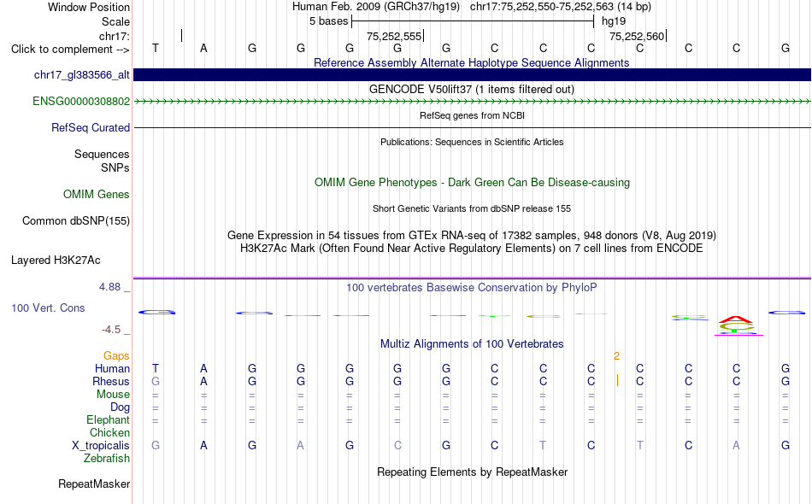The height and width of the screenshot is (504, 812).
Task: Click the RefSeq Curated track label
Action: (91, 128)
